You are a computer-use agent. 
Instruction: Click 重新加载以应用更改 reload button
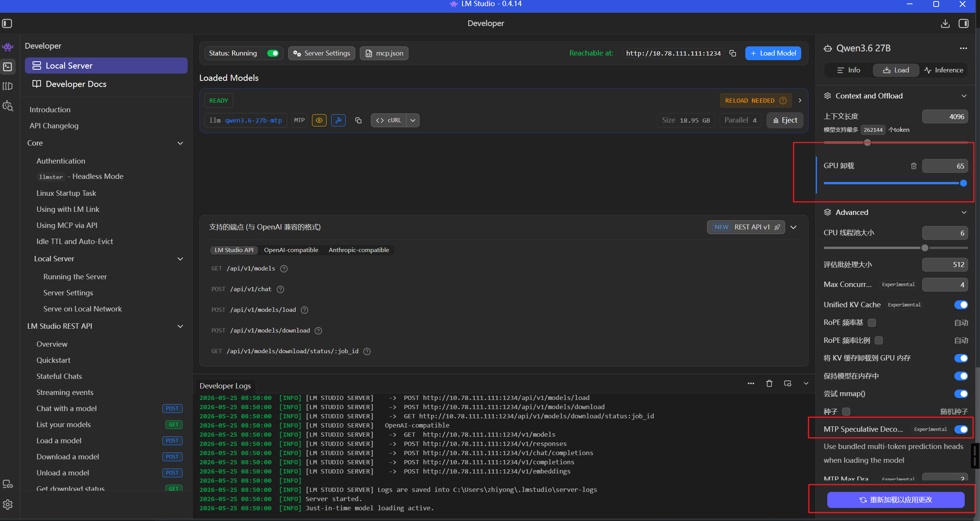[x=896, y=500]
